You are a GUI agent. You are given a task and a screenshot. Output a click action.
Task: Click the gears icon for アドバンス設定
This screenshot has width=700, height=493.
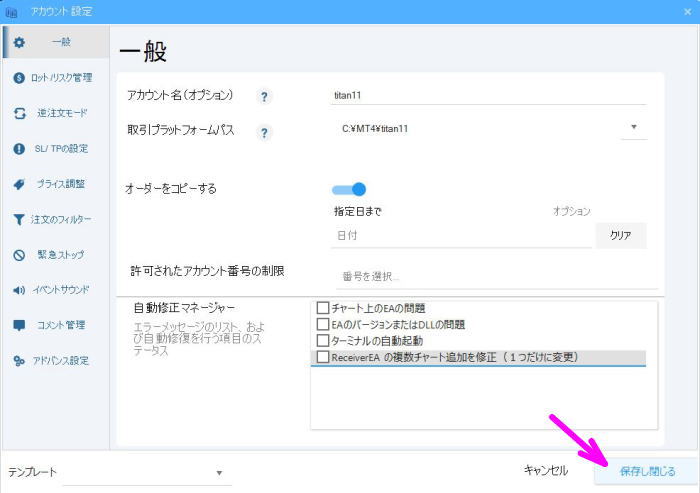tap(19, 361)
